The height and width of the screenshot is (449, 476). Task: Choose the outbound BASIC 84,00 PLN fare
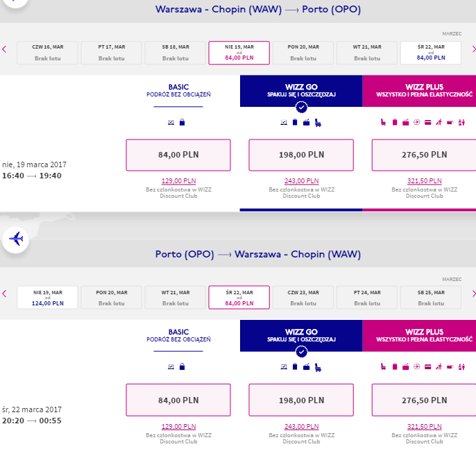(x=178, y=155)
